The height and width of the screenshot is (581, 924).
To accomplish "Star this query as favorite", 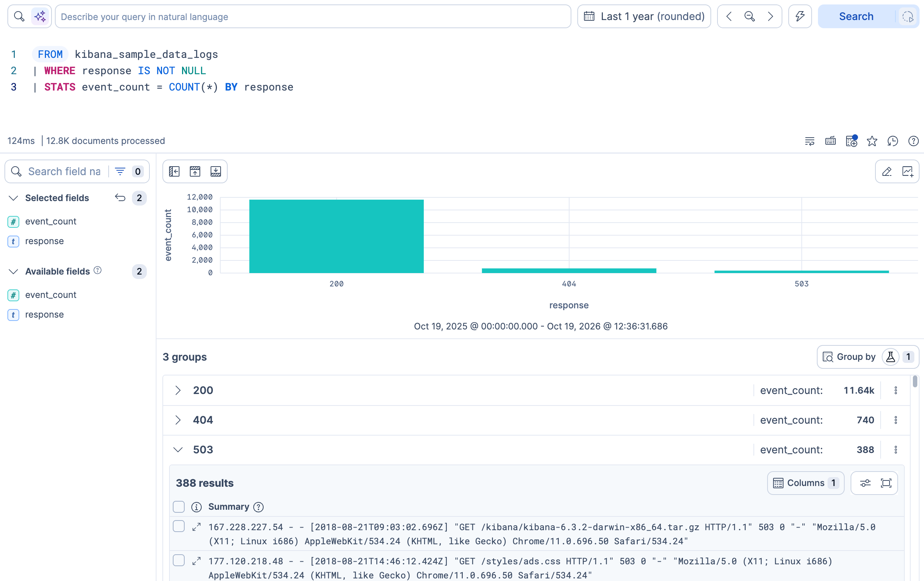I will tap(872, 141).
